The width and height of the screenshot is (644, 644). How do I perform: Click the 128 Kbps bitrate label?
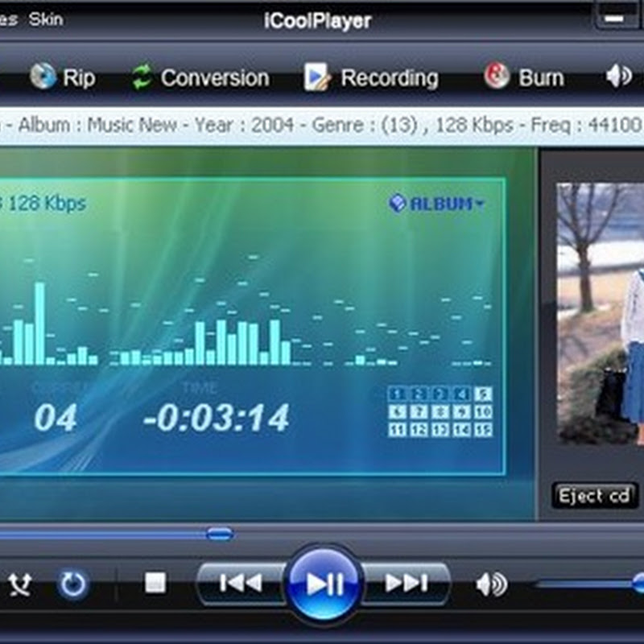point(47,204)
